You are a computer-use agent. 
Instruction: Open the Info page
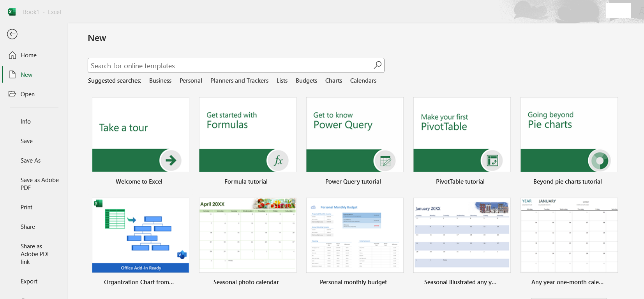26,122
